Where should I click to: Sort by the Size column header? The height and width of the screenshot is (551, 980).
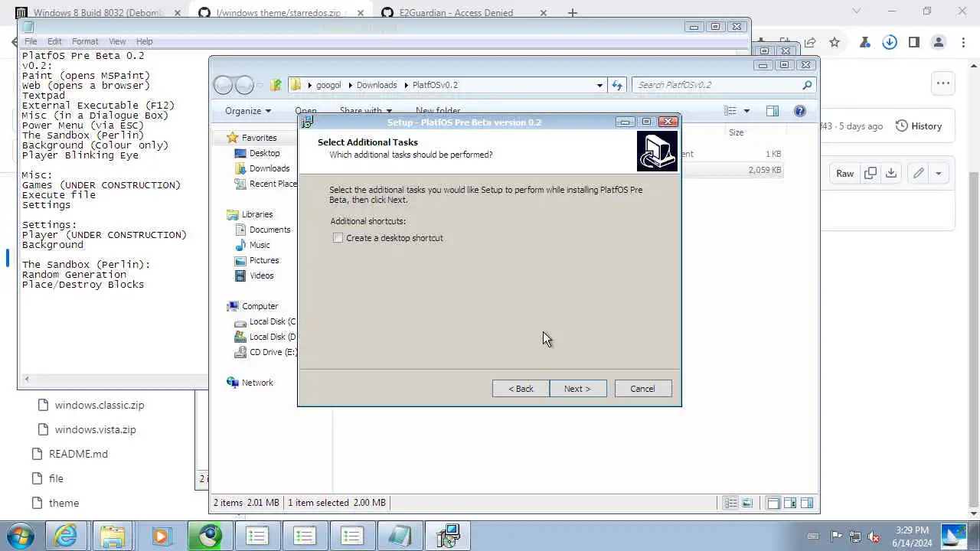click(x=736, y=132)
